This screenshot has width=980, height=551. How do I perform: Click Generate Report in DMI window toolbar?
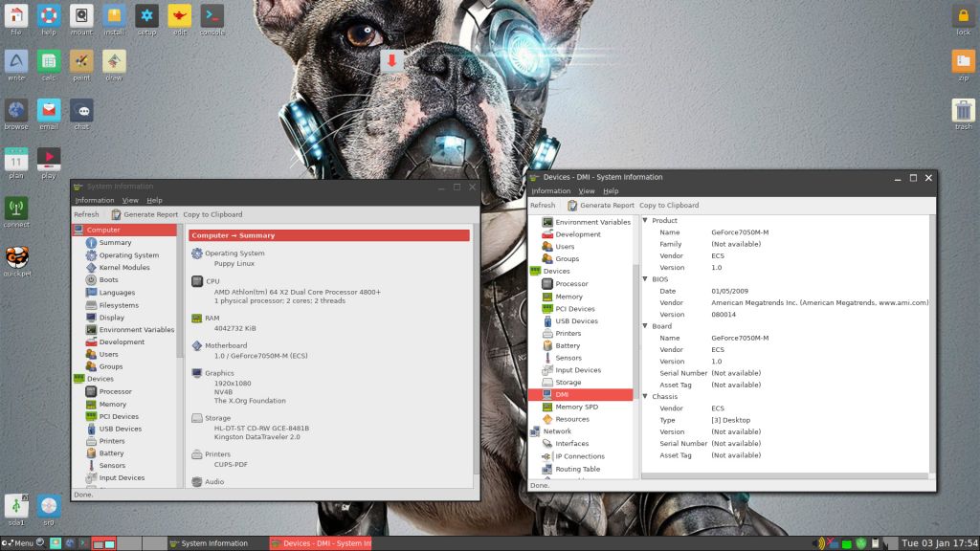pos(601,206)
